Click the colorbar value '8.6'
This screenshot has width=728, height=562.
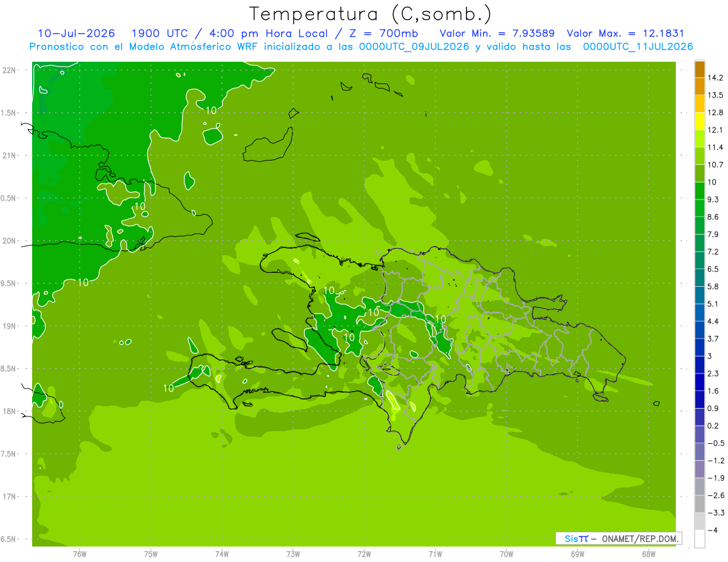click(x=713, y=217)
